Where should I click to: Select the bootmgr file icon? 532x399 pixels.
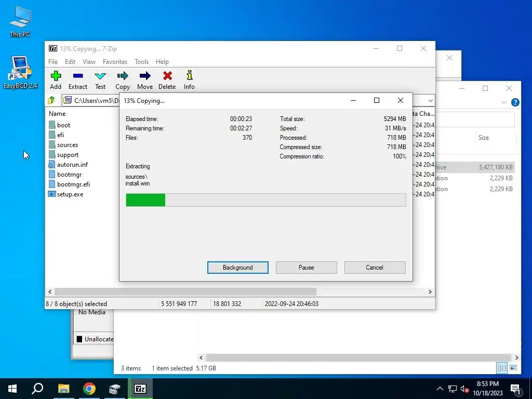pos(52,174)
